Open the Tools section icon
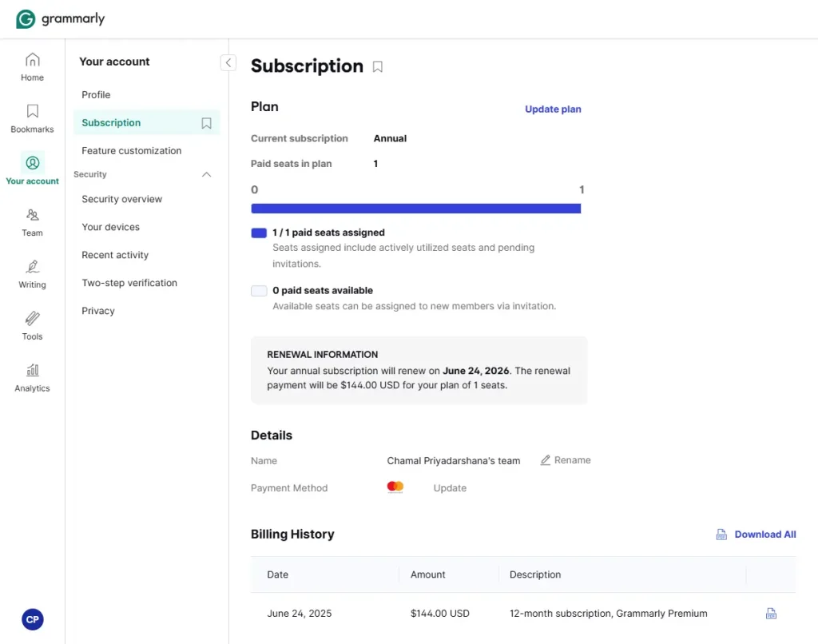This screenshot has height=644, width=818. click(32, 318)
